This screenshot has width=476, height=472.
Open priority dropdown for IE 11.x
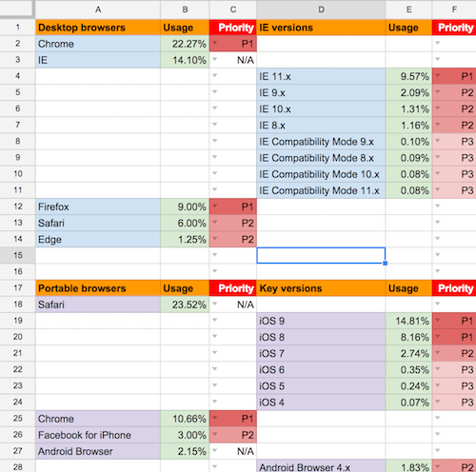click(x=438, y=75)
